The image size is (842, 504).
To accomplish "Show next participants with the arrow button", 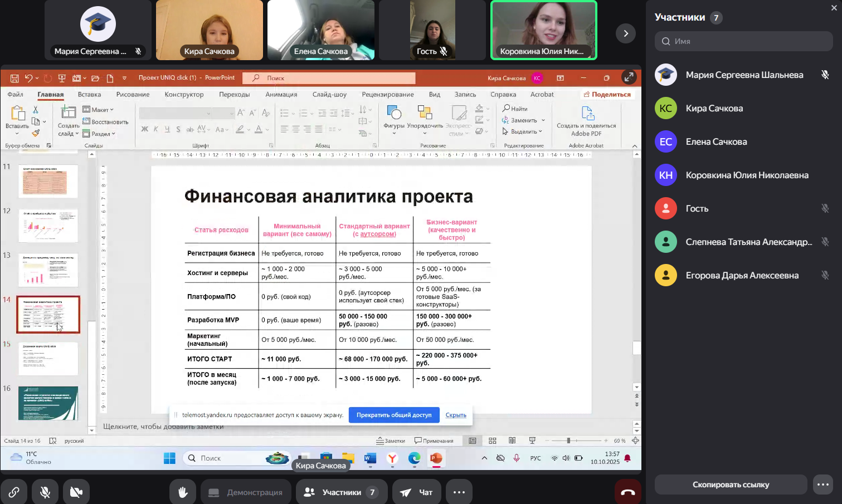I will (x=625, y=33).
